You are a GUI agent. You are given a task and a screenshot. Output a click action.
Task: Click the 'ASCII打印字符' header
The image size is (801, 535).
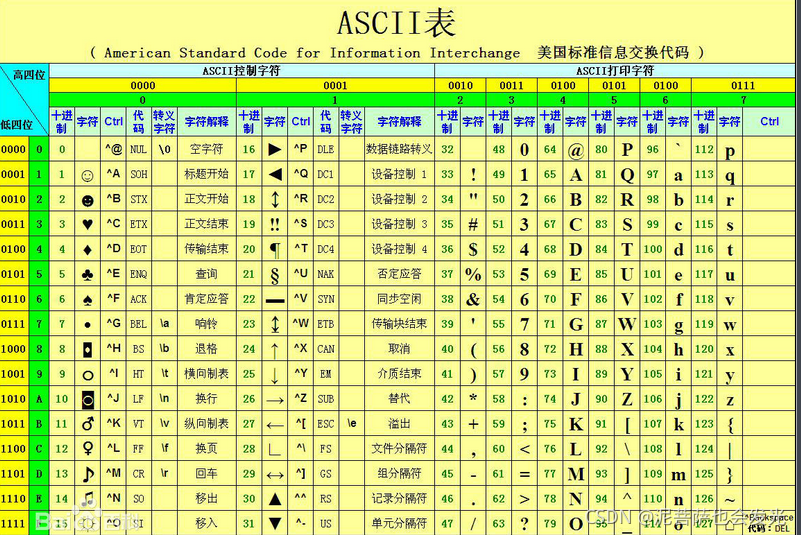tap(615, 71)
